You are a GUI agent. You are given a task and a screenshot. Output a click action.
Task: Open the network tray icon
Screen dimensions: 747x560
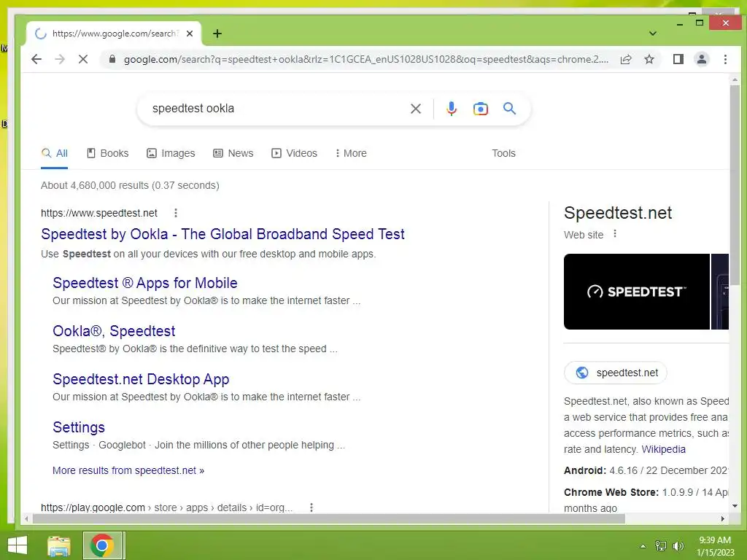click(661, 546)
